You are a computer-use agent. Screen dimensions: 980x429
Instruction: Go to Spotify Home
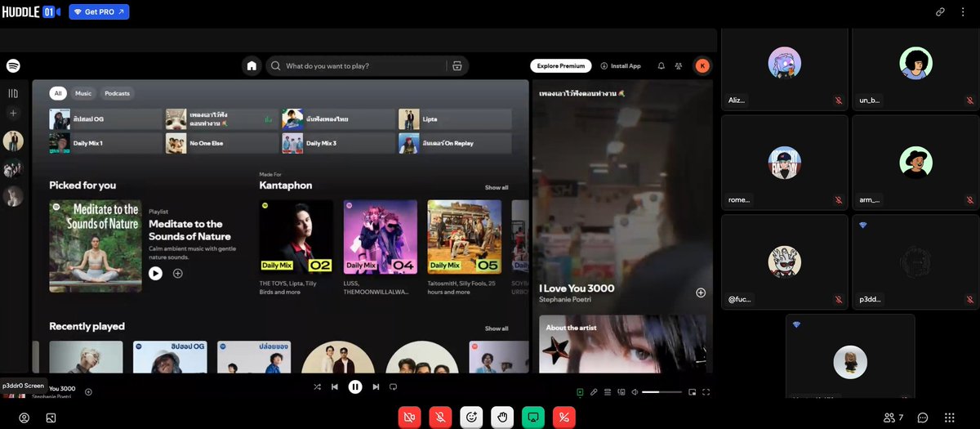pos(252,66)
